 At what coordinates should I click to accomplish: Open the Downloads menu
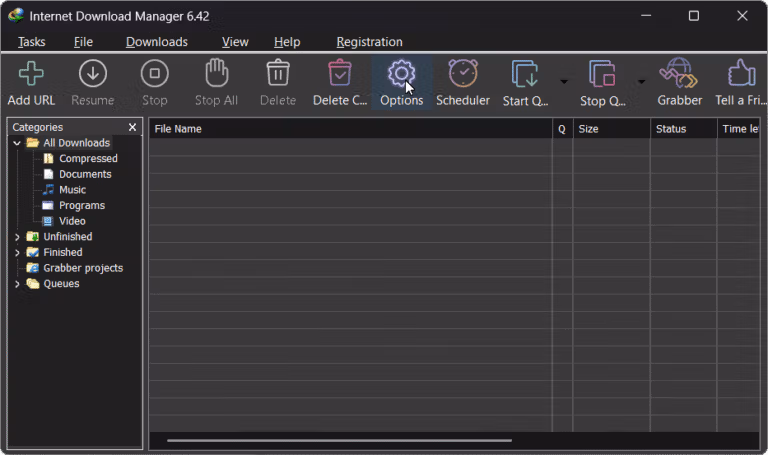coord(157,42)
